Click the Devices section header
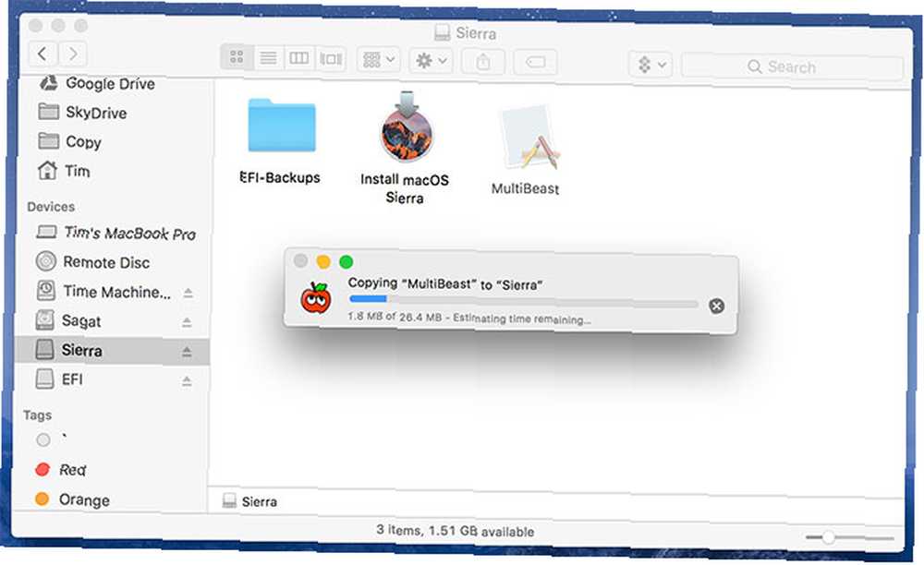This screenshot has height=565, width=924. pos(51,207)
